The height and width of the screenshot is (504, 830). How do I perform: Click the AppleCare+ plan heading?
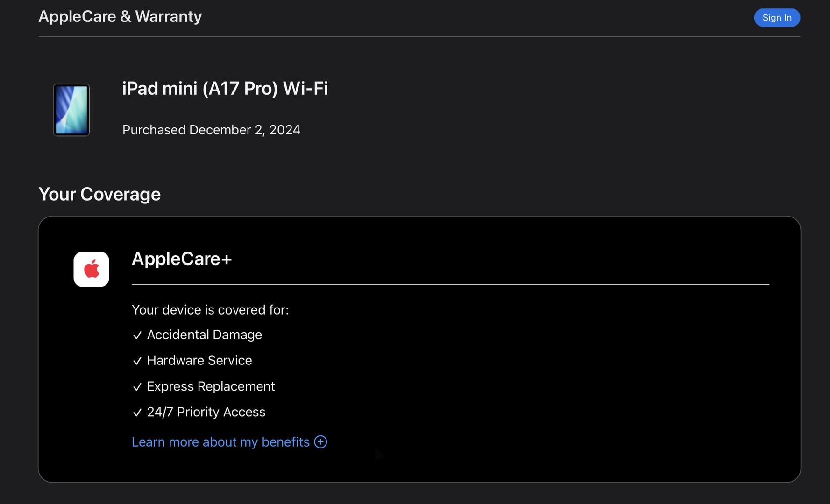pyautogui.click(x=182, y=259)
